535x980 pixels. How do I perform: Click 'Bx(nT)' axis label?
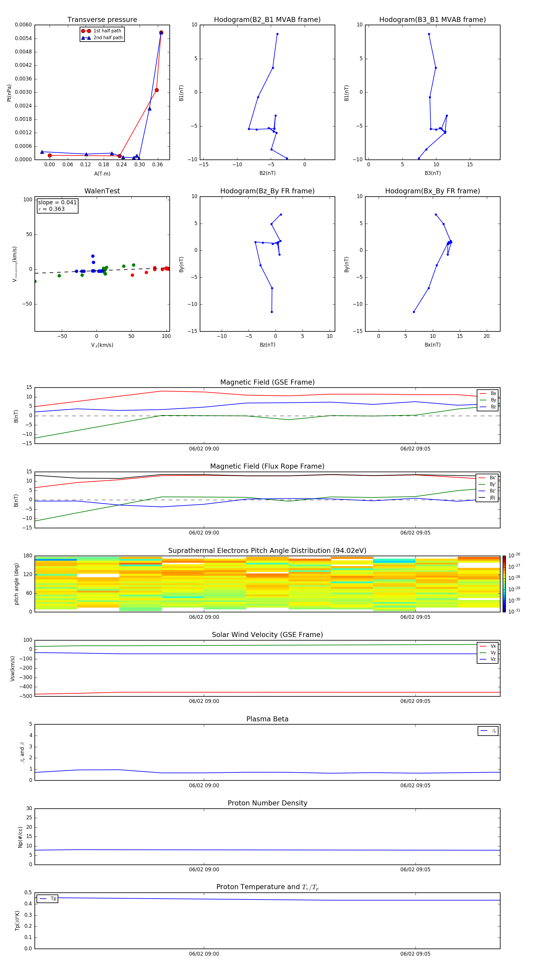pyautogui.click(x=432, y=345)
